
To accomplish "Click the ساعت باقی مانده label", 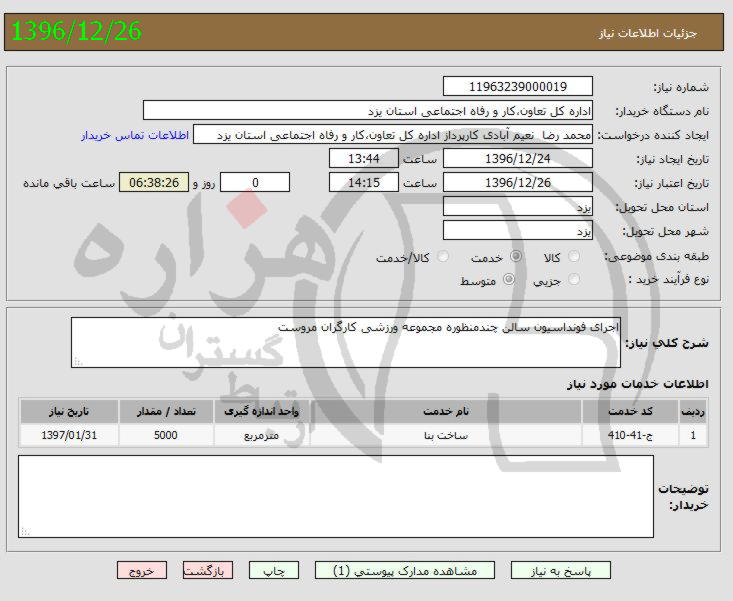I will 69,183.
